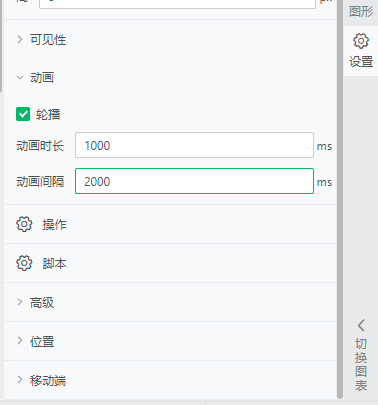This screenshot has width=378, height=405.
Task: Click the 轮播 label text
Action: (48, 114)
